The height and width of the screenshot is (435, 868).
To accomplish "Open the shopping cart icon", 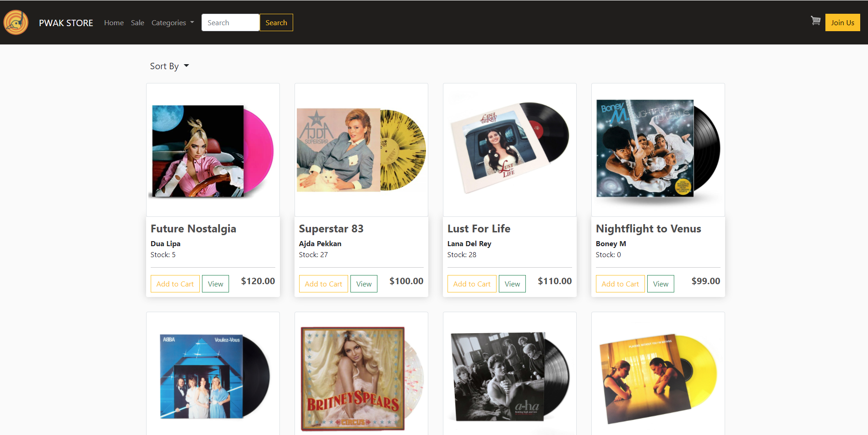I will 816,21.
